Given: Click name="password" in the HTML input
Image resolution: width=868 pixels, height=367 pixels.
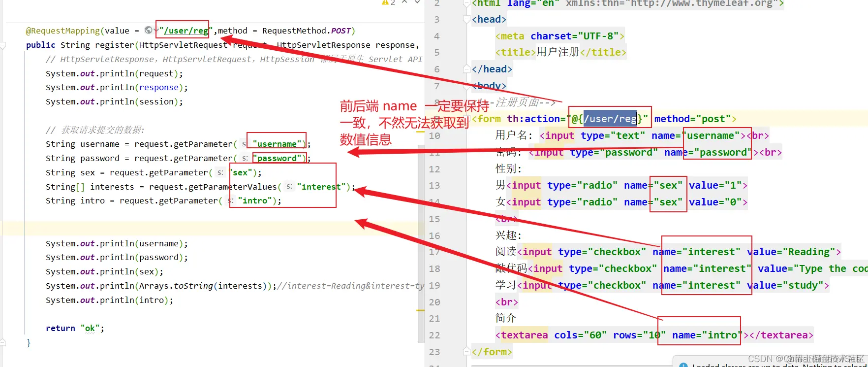Looking at the screenshot, I should (708, 152).
